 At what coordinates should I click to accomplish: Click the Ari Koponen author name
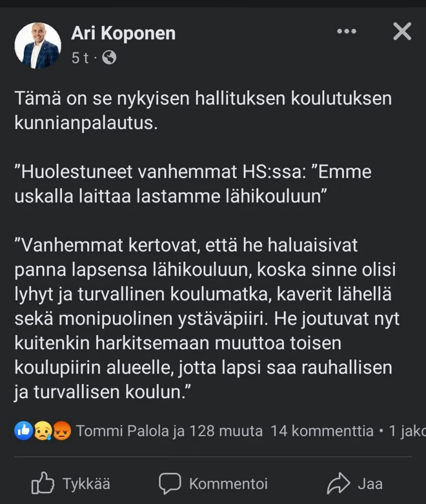coord(123,33)
